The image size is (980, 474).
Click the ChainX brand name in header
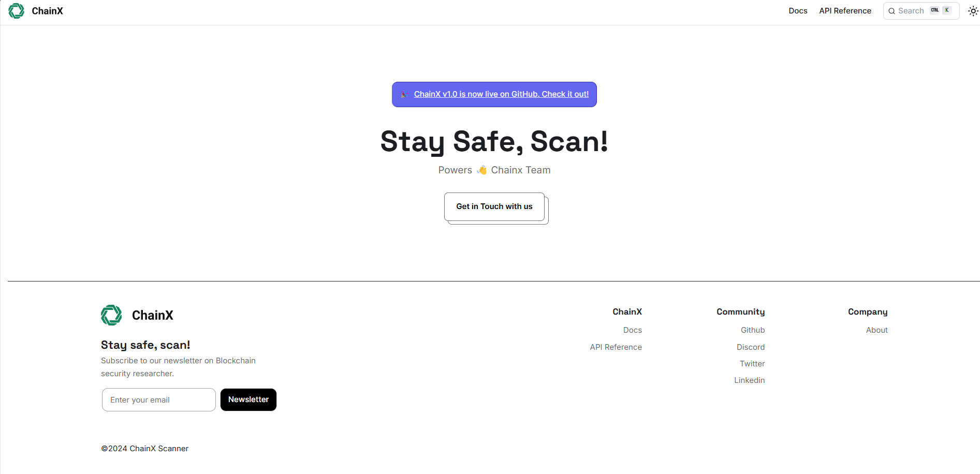(x=47, y=11)
